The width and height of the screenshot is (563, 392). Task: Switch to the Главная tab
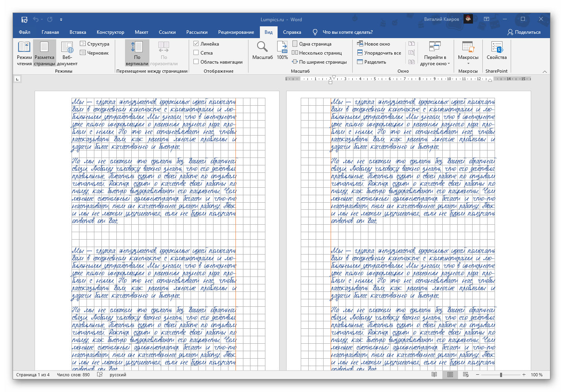(50, 32)
